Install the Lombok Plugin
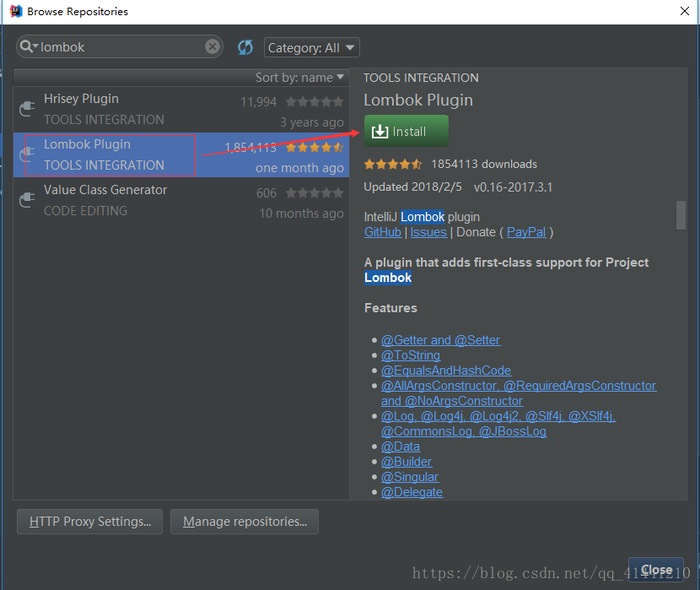 click(x=407, y=131)
